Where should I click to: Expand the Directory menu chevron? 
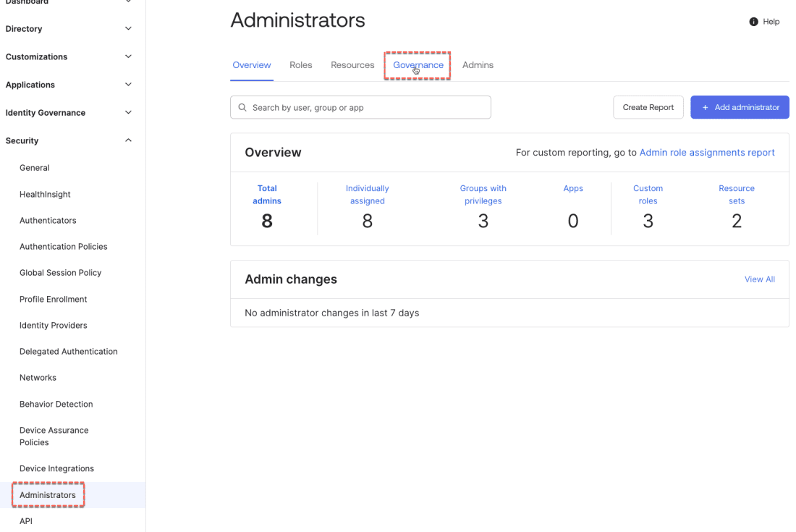click(x=128, y=29)
